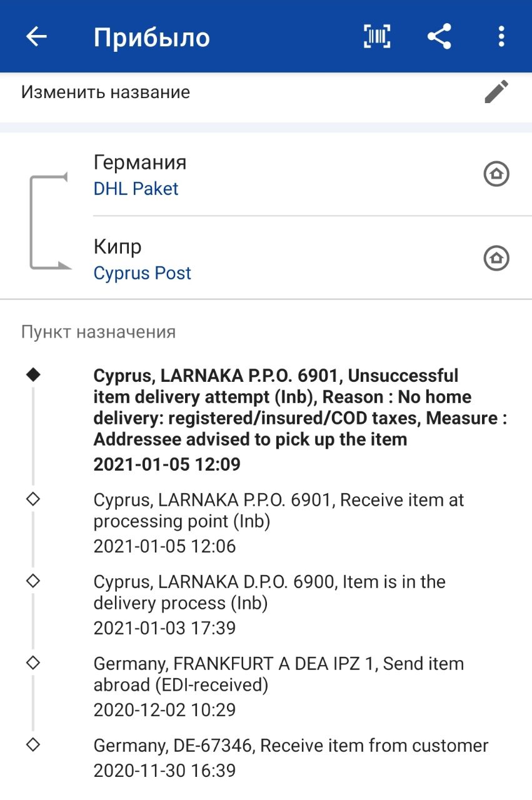532x800 pixels.
Task: Tap the Прибыло title in header
Action: point(151,37)
